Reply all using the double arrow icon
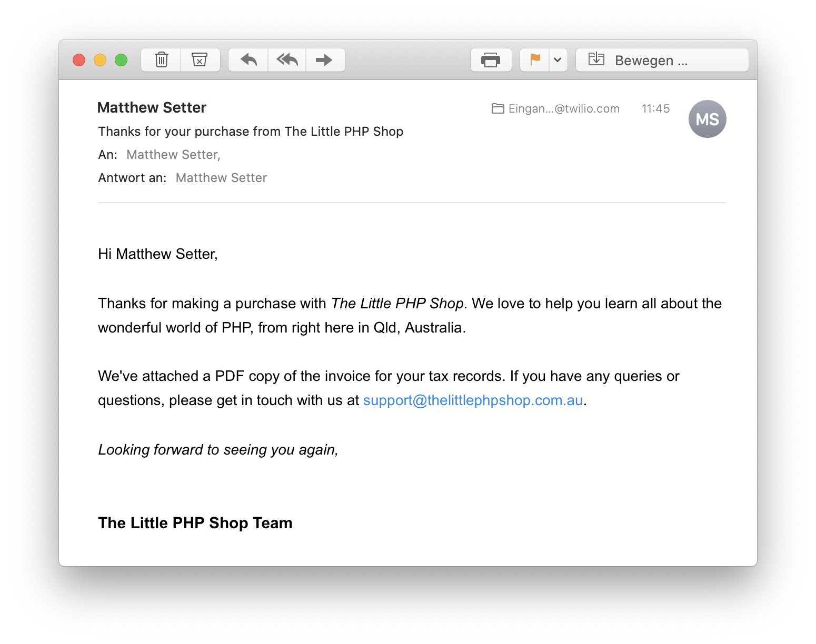This screenshot has width=816, height=644. [287, 60]
